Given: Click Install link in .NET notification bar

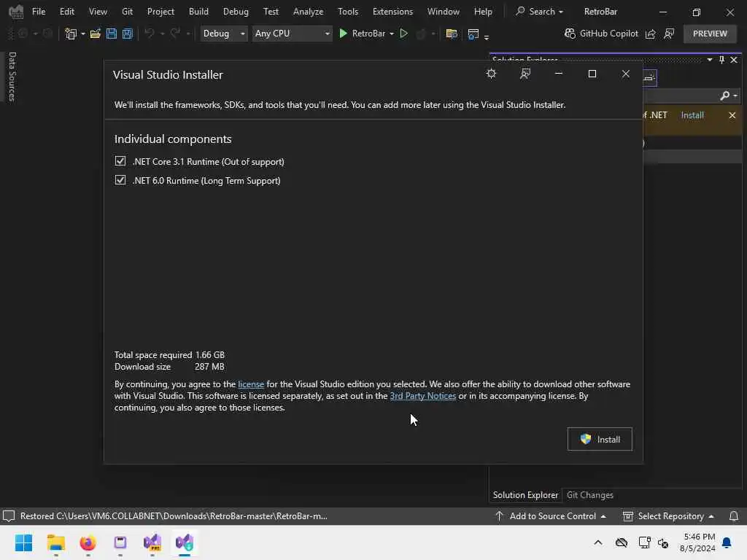Looking at the screenshot, I should pyautogui.click(x=692, y=115).
